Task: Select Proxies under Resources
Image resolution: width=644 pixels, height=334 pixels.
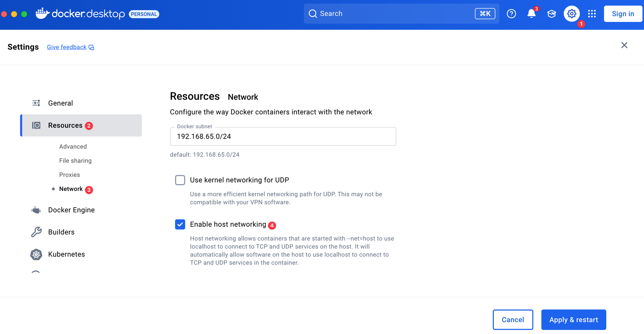Action: point(70,175)
